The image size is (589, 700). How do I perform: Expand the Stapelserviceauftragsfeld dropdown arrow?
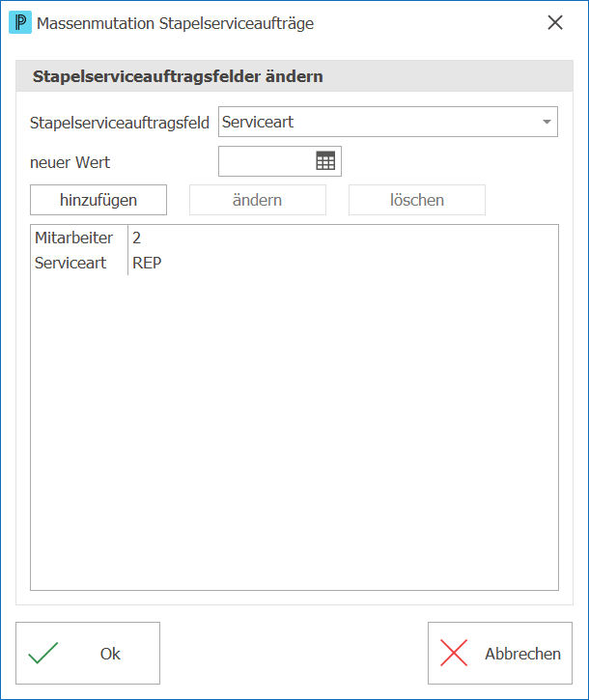coord(547,122)
